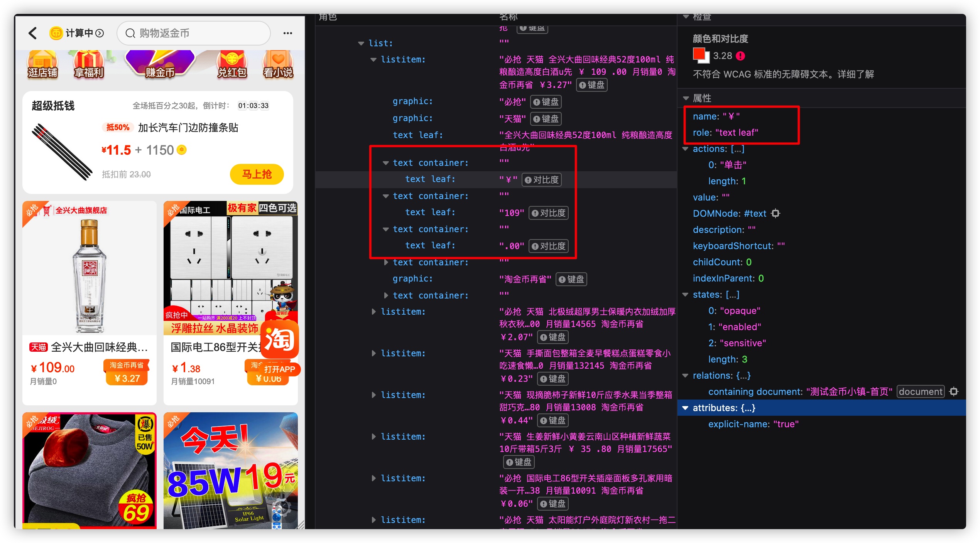
Task: Tap the 打开APP button
Action: (x=279, y=369)
